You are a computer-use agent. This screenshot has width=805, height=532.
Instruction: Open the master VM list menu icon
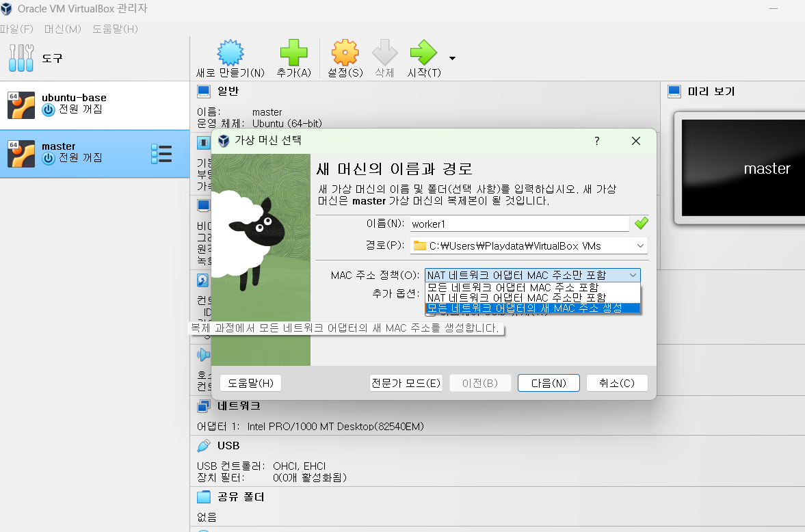(x=161, y=154)
